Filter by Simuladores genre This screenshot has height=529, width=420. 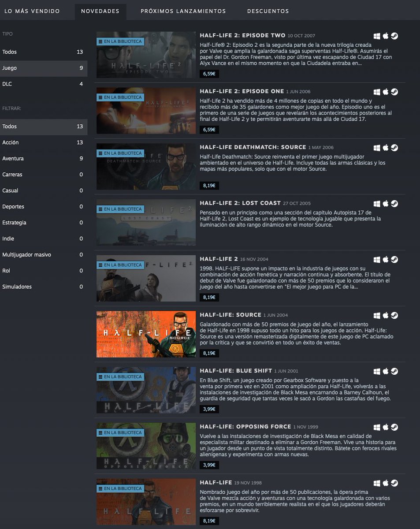pyautogui.click(x=43, y=287)
